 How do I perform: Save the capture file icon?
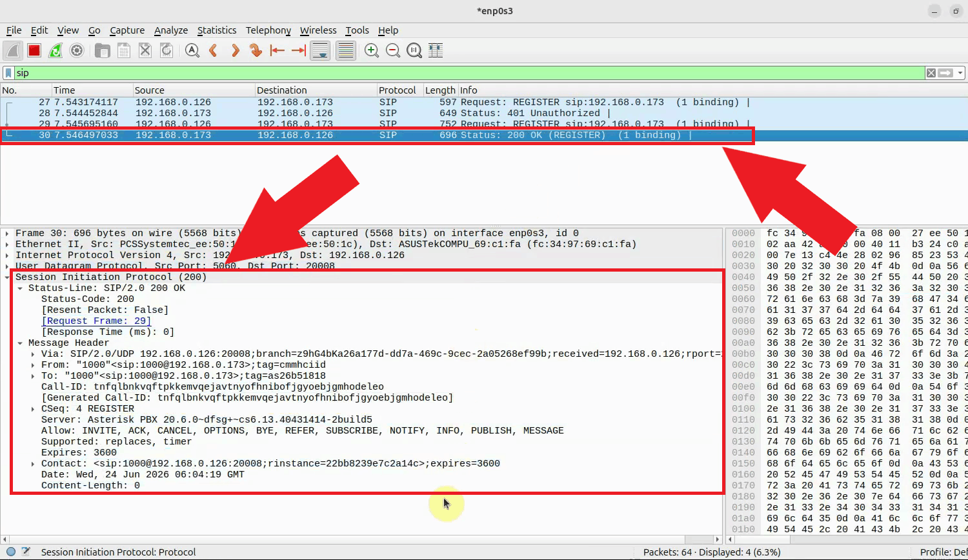tap(124, 50)
